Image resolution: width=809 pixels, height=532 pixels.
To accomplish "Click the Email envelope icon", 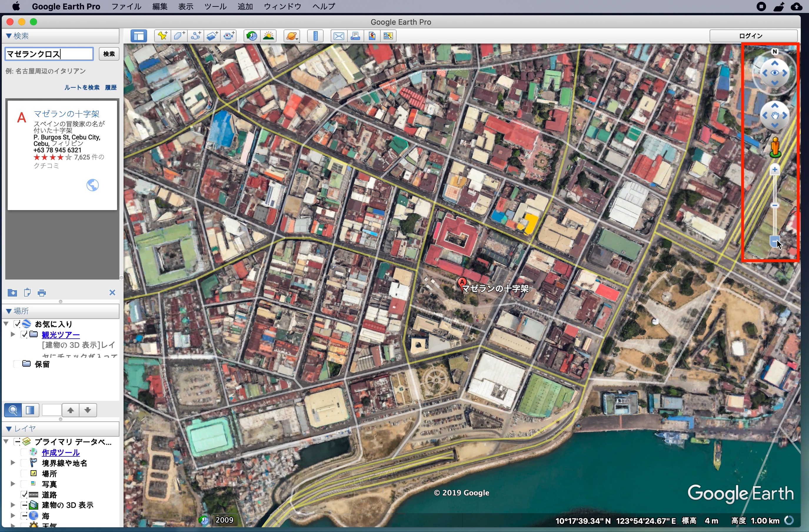I will click(339, 36).
